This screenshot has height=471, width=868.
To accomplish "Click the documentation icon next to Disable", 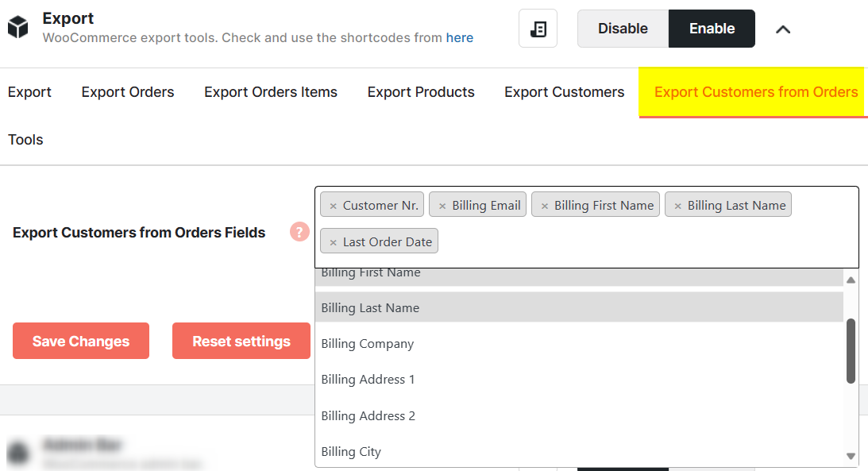I will point(538,29).
